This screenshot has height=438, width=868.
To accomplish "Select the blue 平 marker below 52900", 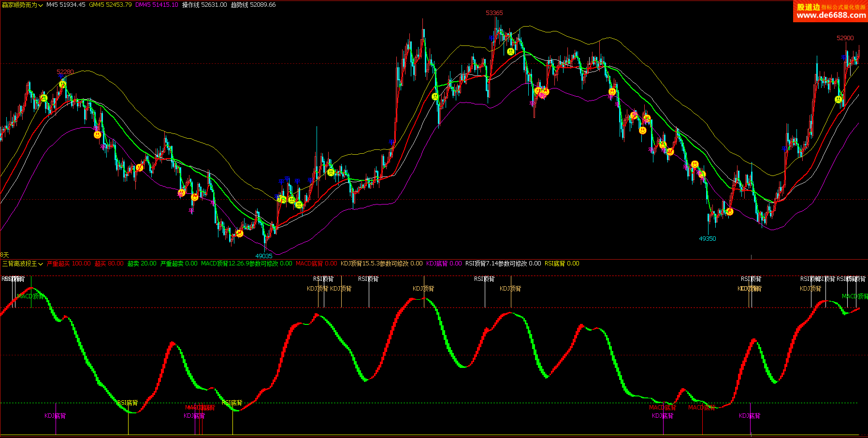I will pos(843,57).
